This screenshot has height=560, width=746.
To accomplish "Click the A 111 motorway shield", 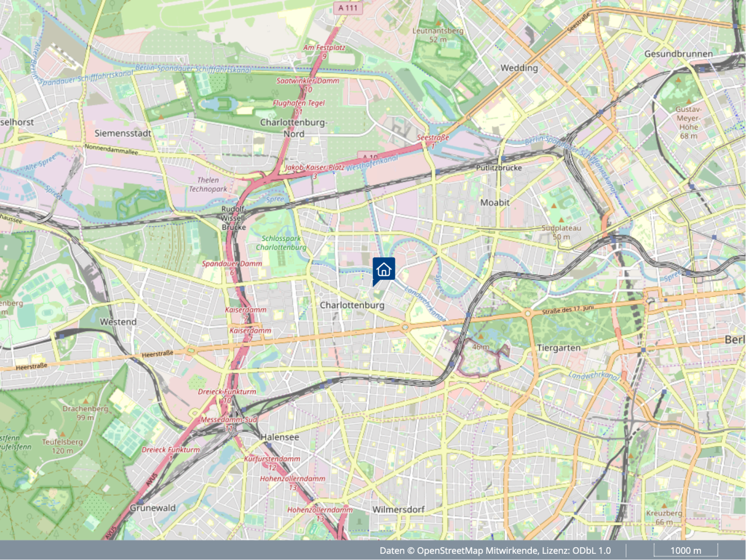I will tap(348, 8).
